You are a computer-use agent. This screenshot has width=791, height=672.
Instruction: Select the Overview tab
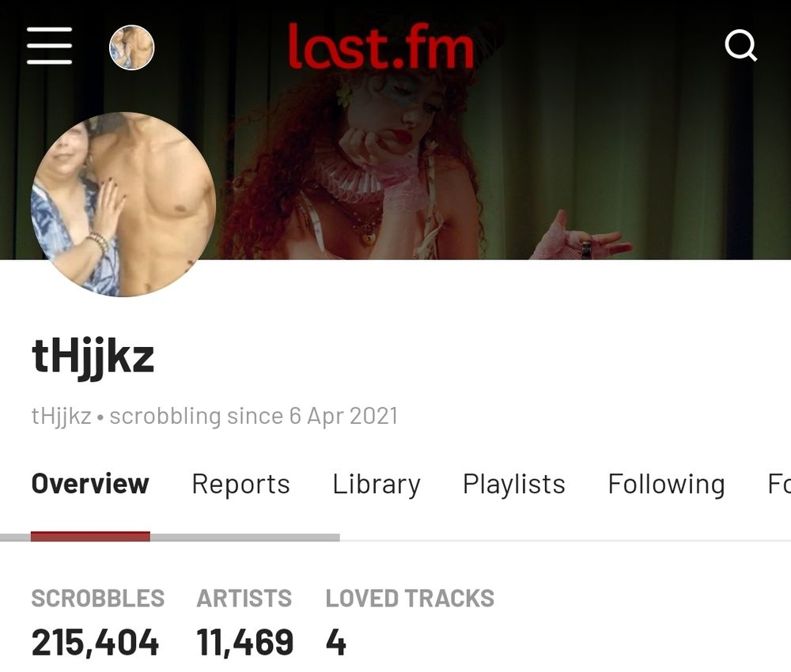click(90, 484)
